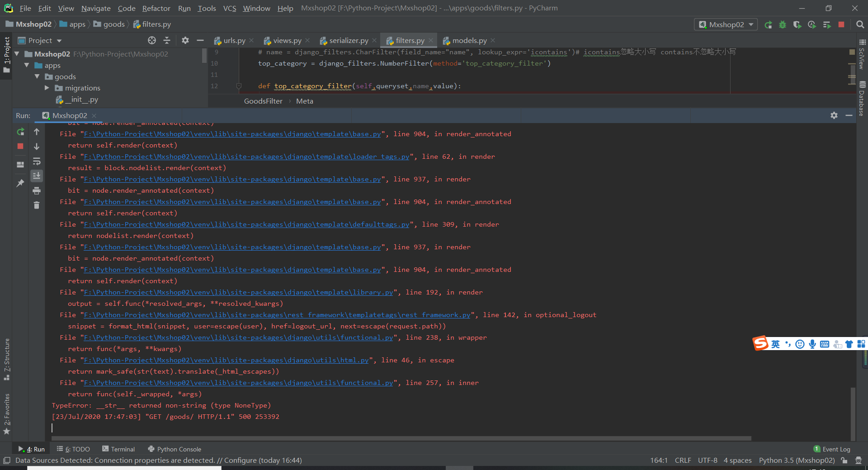Click the Profile run icon
The height and width of the screenshot is (470, 868).
pos(812,25)
